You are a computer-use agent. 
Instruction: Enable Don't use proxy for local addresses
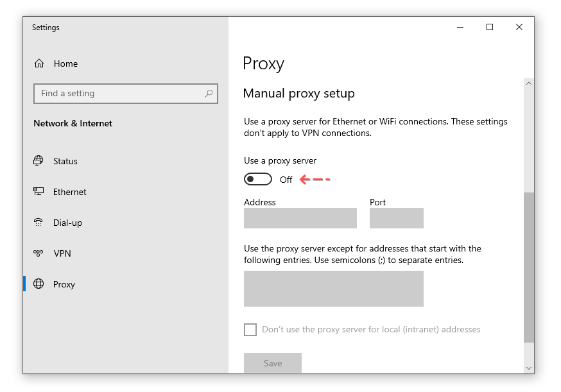pyautogui.click(x=250, y=329)
